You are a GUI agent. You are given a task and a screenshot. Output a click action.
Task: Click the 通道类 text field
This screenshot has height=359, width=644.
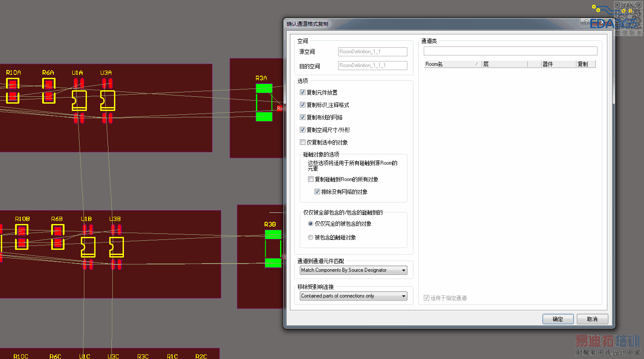(511, 51)
